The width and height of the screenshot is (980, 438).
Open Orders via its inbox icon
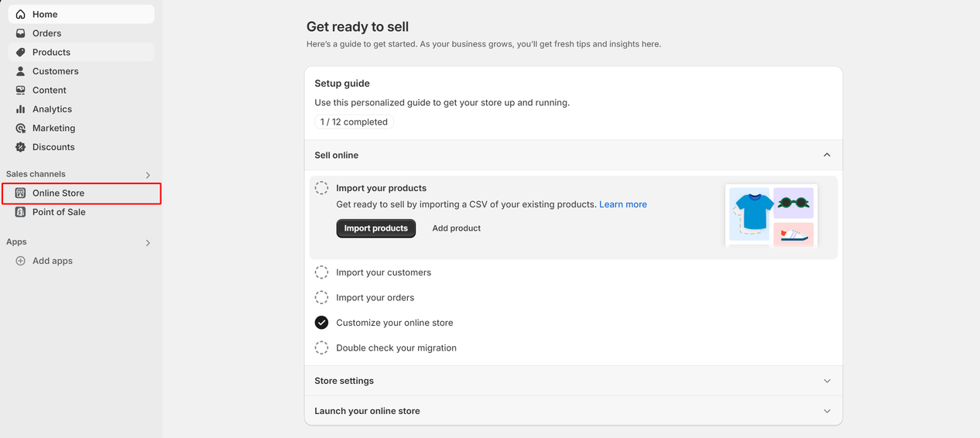click(x=20, y=33)
